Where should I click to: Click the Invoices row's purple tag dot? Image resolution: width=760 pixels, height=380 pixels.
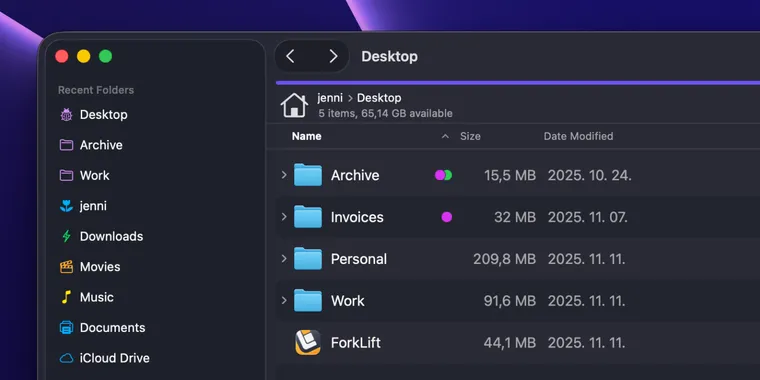447,217
